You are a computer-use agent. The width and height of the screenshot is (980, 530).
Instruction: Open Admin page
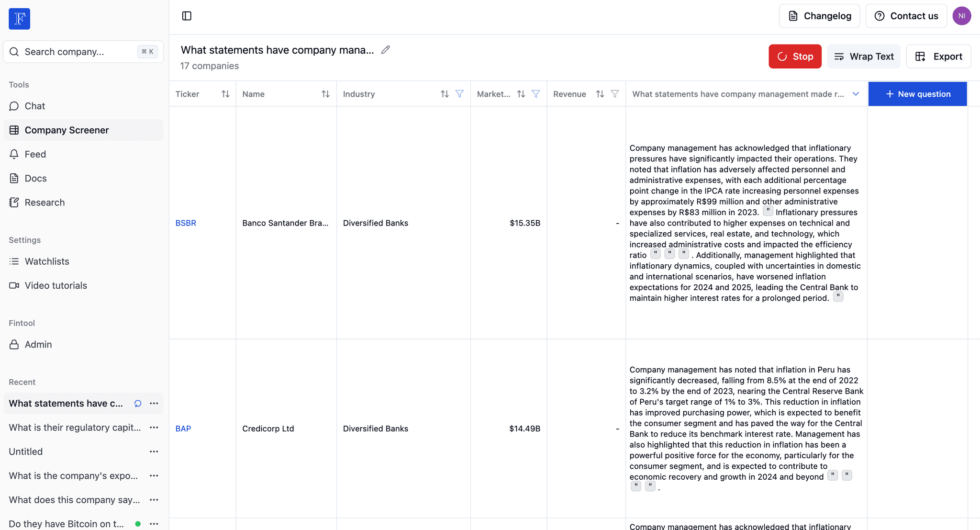(83, 344)
